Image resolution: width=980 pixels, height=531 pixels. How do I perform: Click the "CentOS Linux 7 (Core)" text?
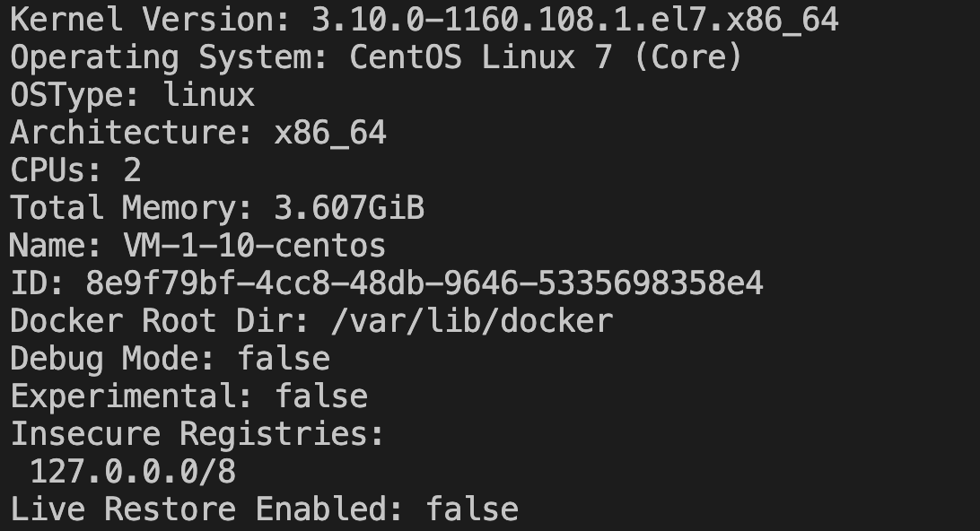546,57
